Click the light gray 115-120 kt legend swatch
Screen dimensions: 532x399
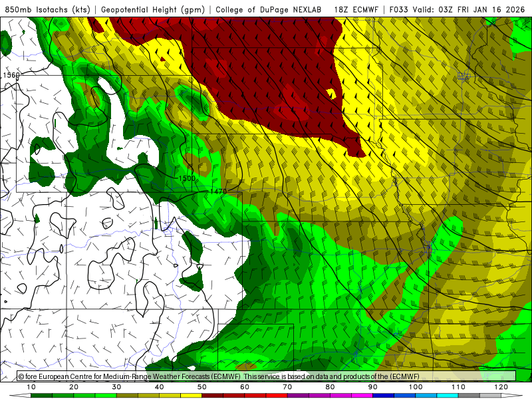pyautogui.click(x=490, y=396)
